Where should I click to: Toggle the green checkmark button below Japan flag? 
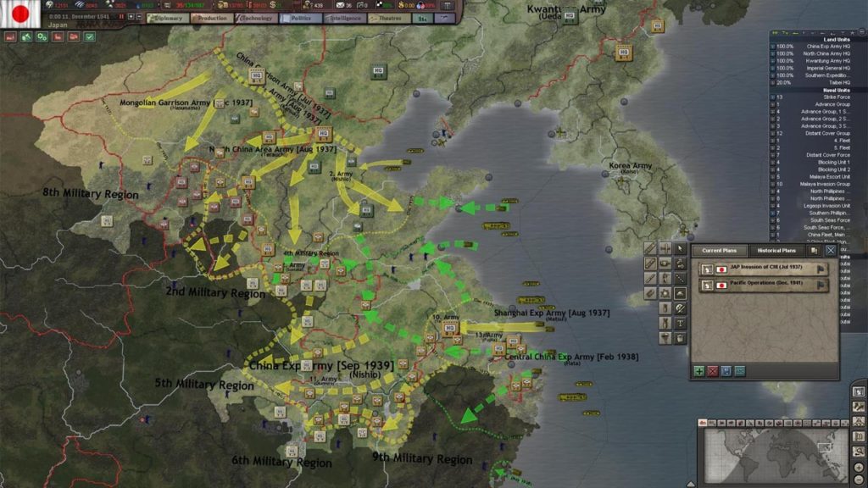pyautogui.click(x=90, y=37)
